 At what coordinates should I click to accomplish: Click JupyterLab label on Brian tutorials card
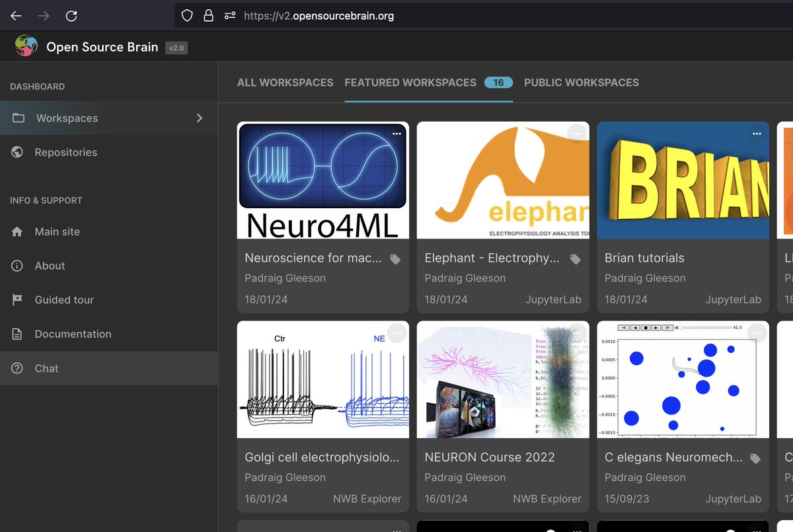734,299
